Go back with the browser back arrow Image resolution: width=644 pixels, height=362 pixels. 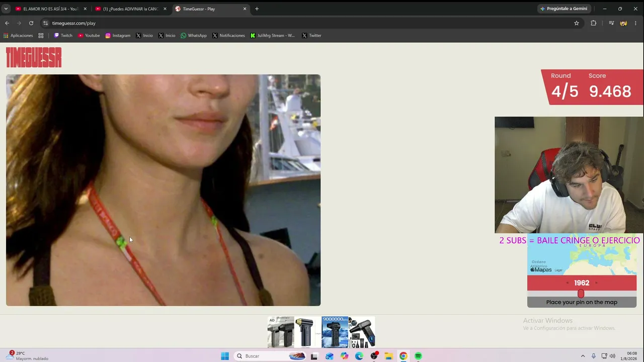tap(7, 23)
